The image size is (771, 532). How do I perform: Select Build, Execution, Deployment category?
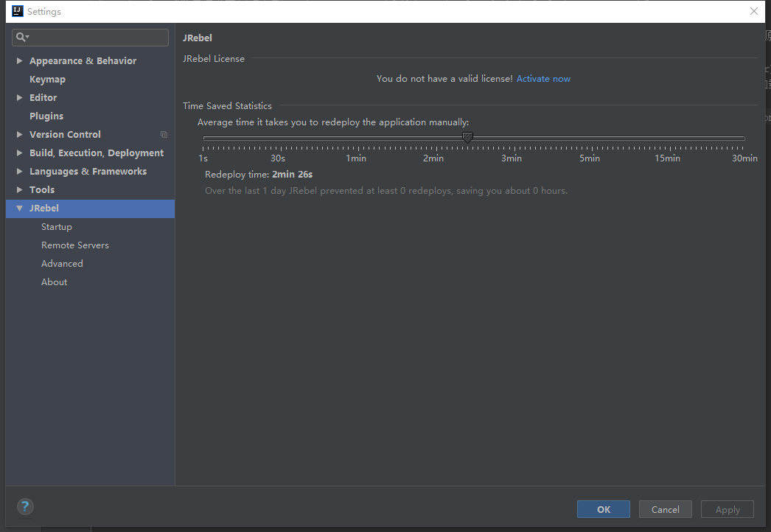[x=97, y=153]
